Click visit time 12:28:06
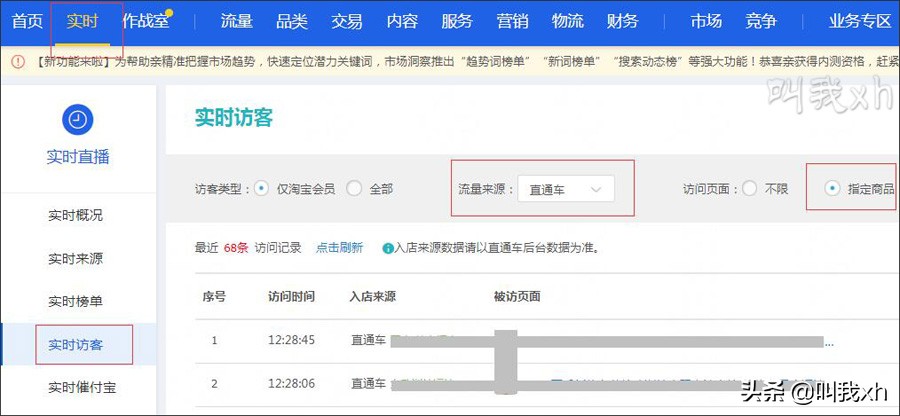900x416 pixels. pyautogui.click(x=291, y=383)
